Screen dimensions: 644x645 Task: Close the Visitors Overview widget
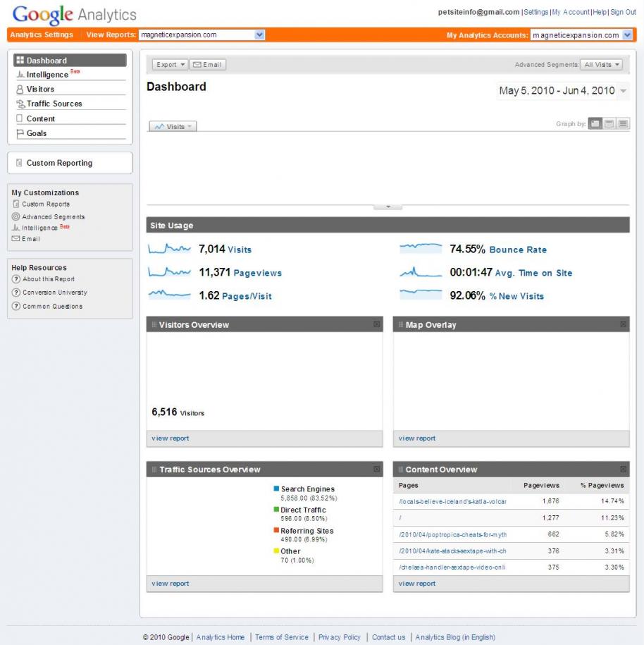(x=376, y=324)
